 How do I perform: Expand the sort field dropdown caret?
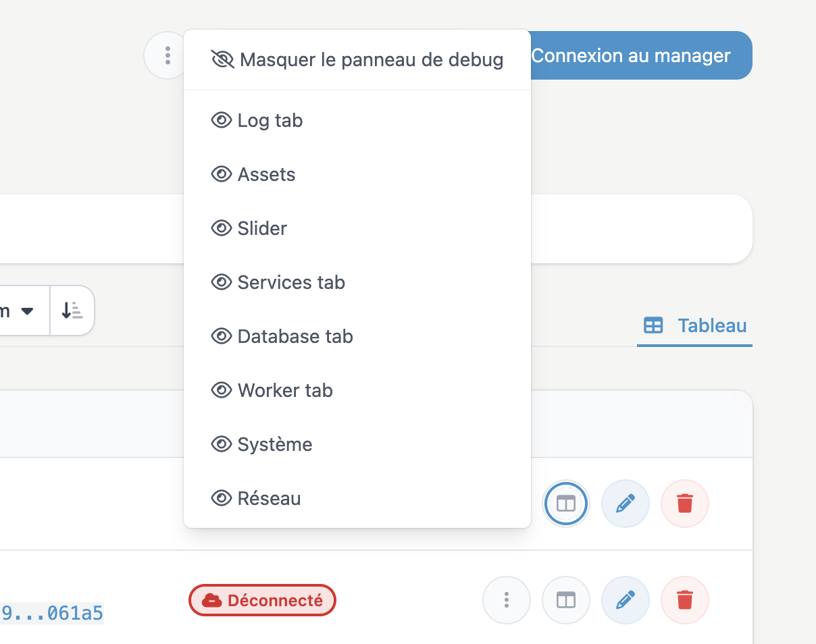(27, 311)
